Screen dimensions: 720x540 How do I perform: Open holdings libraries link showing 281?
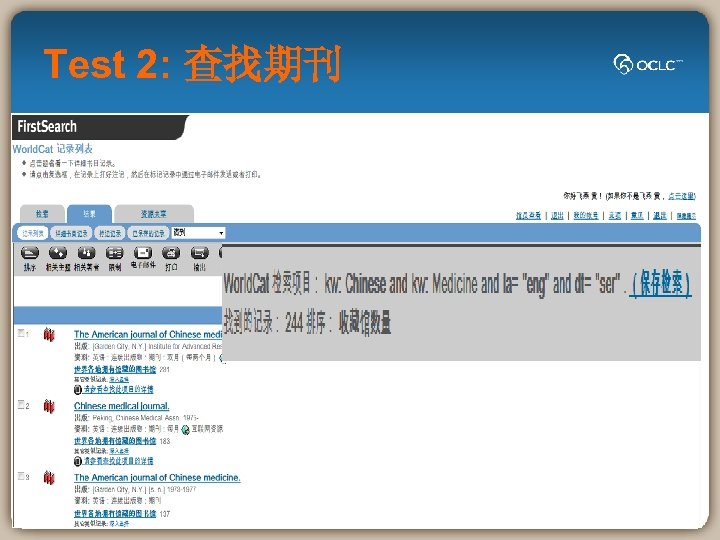(x=115, y=369)
